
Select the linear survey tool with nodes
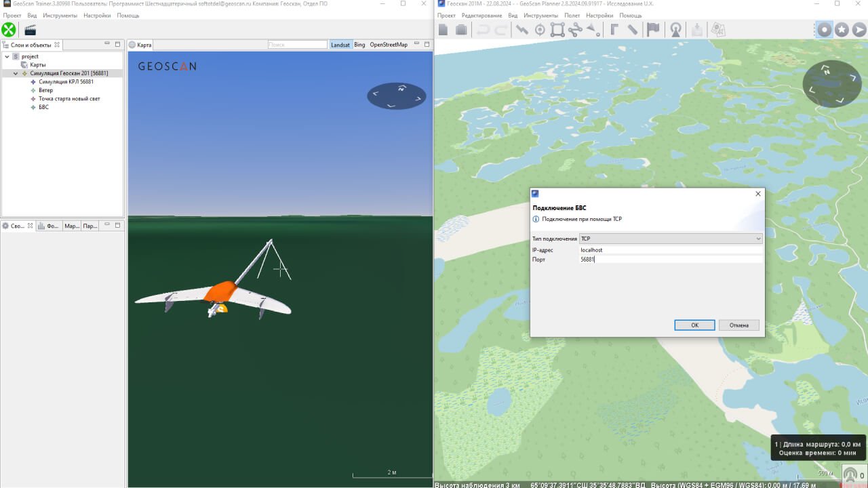tap(575, 29)
